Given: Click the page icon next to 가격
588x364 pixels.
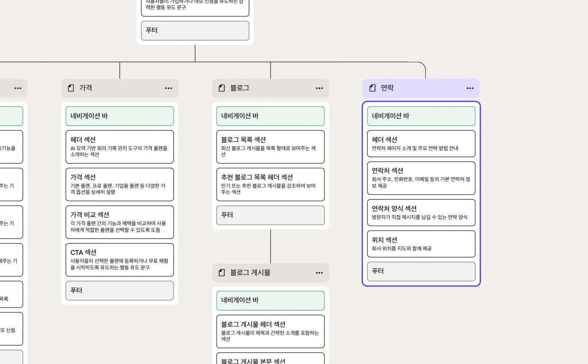Looking at the screenshot, I should (x=71, y=88).
